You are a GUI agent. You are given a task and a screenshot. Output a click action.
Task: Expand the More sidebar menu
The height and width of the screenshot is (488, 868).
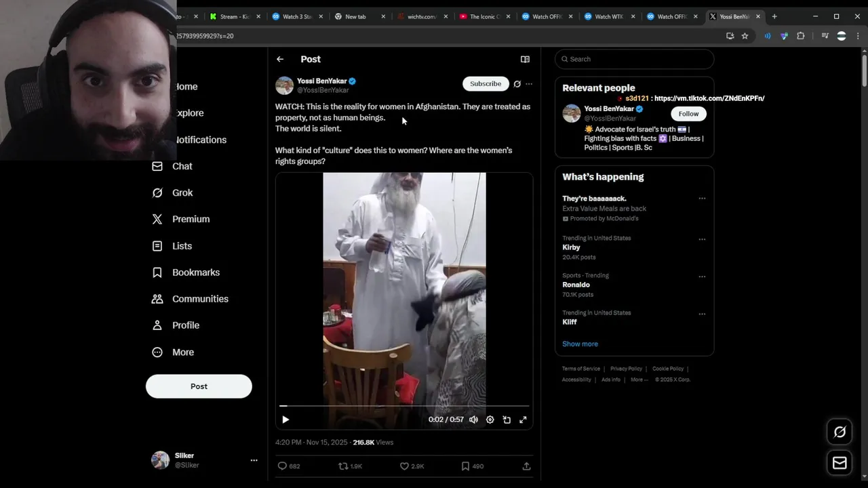[174, 352]
